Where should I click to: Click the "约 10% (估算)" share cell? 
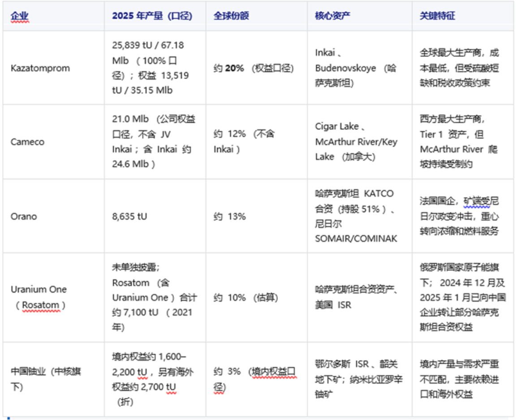(x=257, y=298)
